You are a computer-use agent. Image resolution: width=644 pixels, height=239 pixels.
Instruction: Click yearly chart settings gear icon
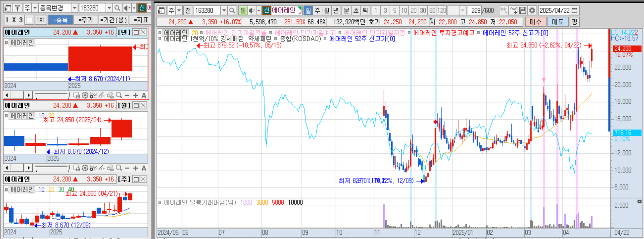pos(85,95)
